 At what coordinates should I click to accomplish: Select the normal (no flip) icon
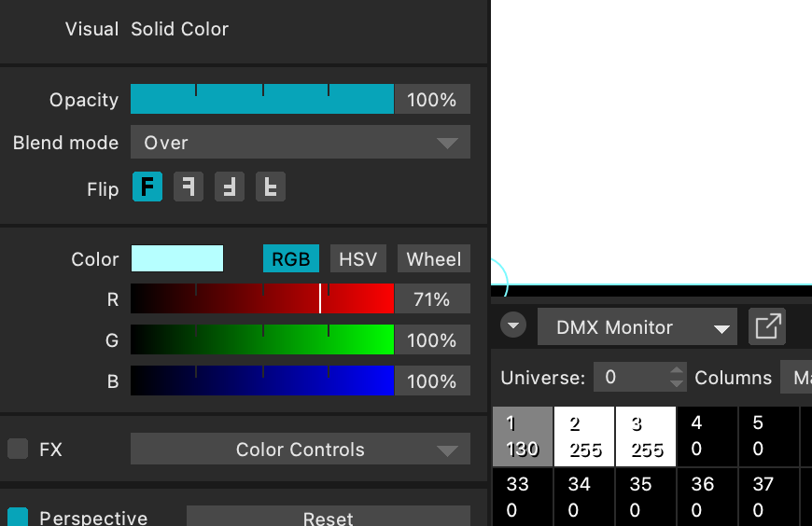tap(147, 187)
